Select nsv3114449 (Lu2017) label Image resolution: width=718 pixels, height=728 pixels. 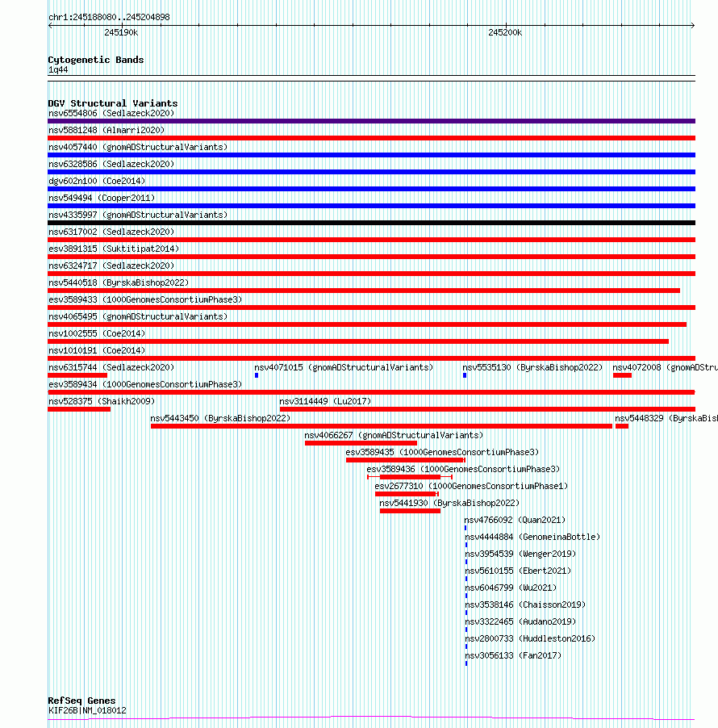pyautogui.click(x=325, y=401)
